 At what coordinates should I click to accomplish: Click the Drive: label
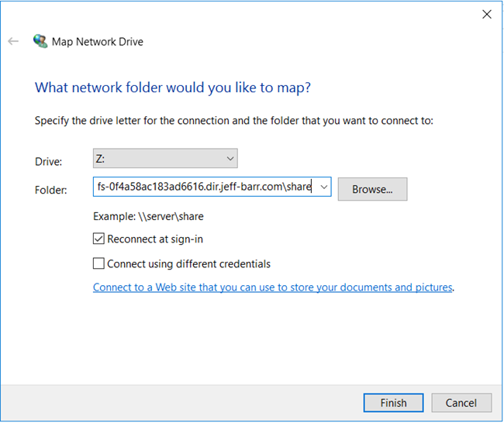tap(48, 162)
